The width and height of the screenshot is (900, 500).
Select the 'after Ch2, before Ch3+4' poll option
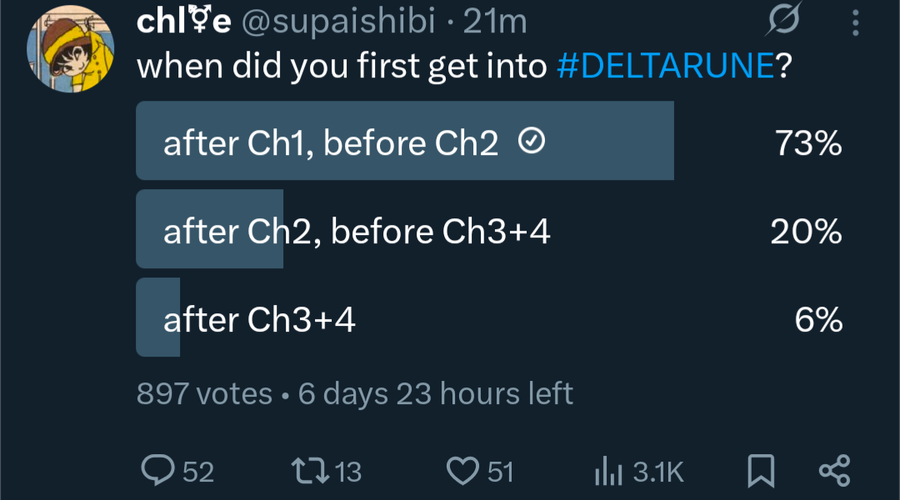(x=489, y=229)
